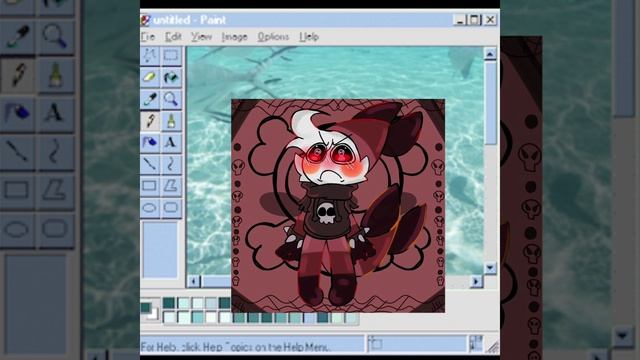Maximize the untitled - Paint window

(474, 20)
